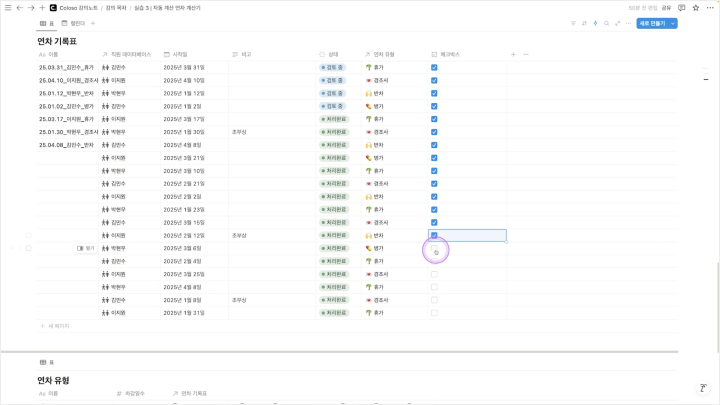The width and height of the screenshot is (720, 405).
Task: Uncheck checkbox for 25.03.31_김민수_휴가 row
Action: (x=434, y=68)
